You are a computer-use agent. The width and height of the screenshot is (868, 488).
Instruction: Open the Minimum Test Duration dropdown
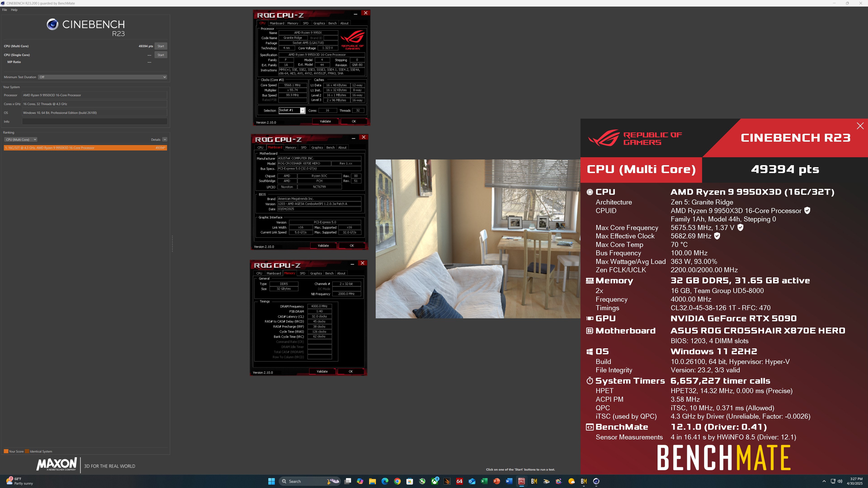[x=102, y=77]
